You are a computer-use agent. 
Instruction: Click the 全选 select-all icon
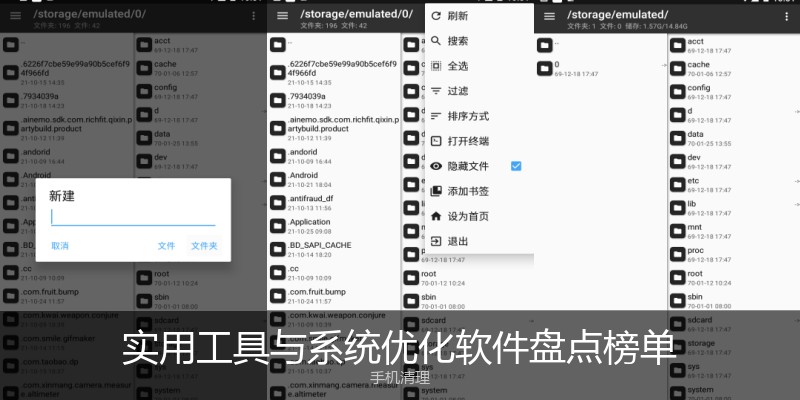(x=436, y=66)
